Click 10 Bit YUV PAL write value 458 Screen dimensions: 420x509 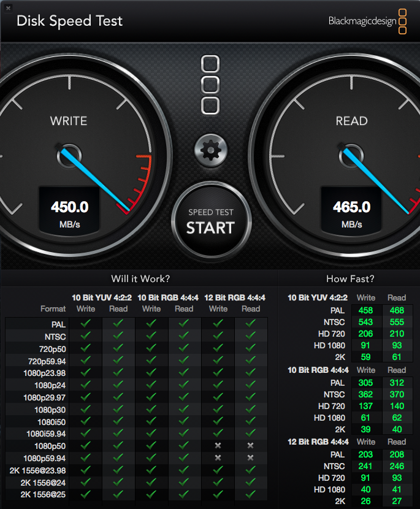pyautogui.click(x=366, y=310)
